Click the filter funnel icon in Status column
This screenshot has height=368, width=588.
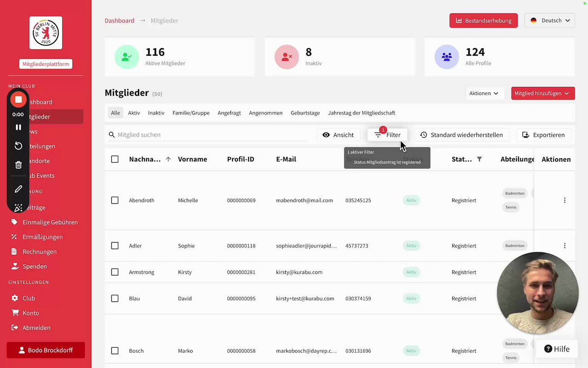point(479,159)
